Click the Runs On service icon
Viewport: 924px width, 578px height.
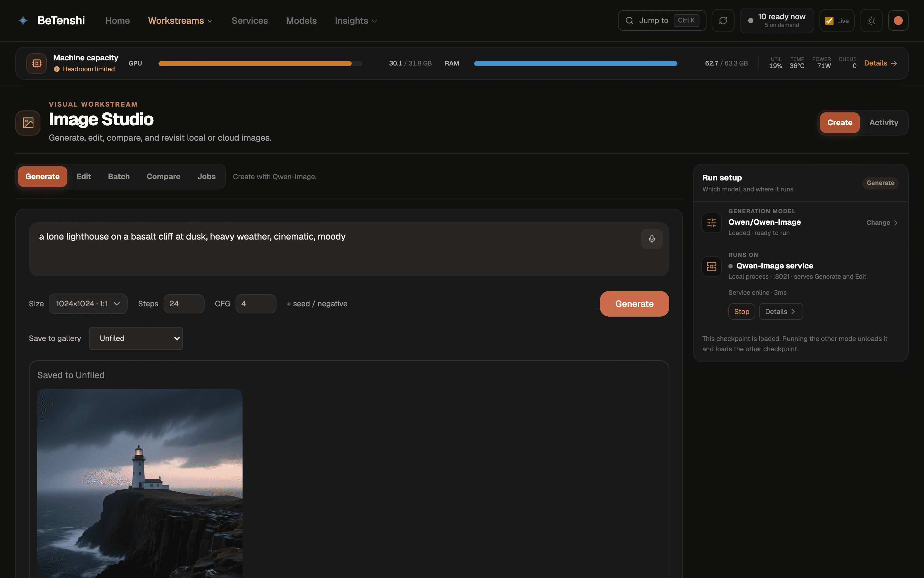click(x=711, y=266)
